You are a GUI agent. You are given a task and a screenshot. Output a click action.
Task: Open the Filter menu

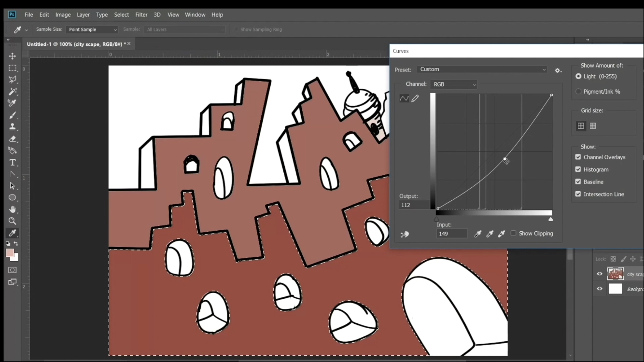(141, 14)
